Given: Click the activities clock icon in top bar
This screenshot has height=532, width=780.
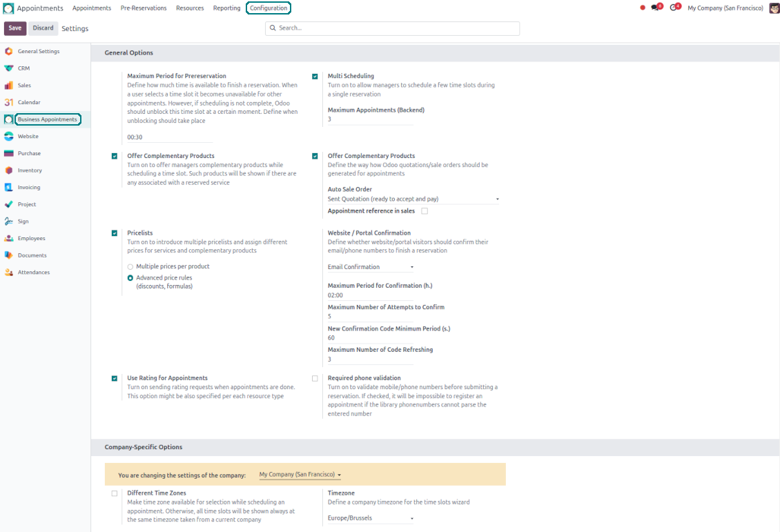Looking at the screenshot, I should pos(674,8).
